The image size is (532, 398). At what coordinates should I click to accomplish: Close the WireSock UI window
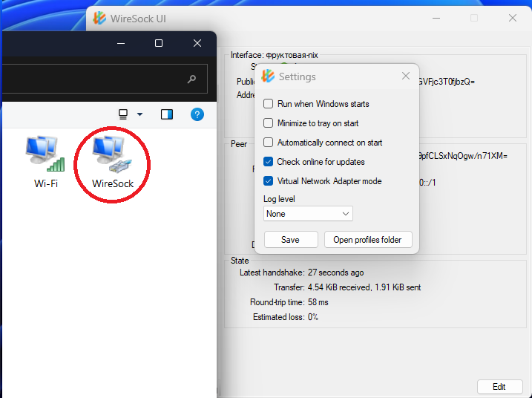513,18
